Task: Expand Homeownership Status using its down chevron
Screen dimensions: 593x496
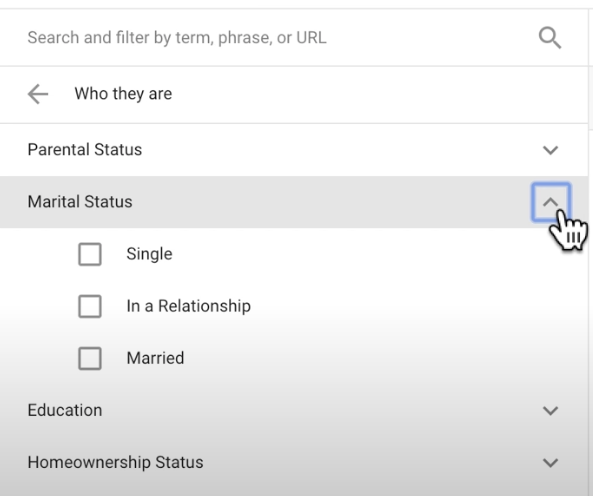Action: tap(550, 463)
